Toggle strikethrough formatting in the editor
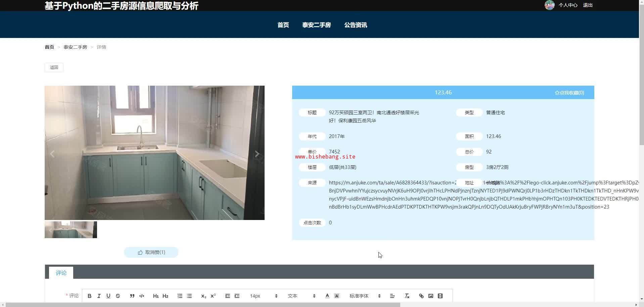 coord(118,296)
